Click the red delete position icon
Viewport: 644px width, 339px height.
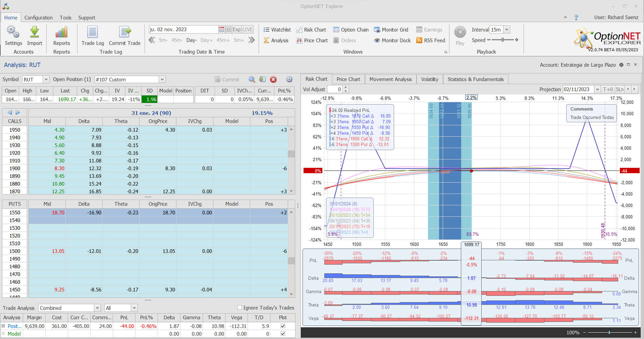(273, 79)
